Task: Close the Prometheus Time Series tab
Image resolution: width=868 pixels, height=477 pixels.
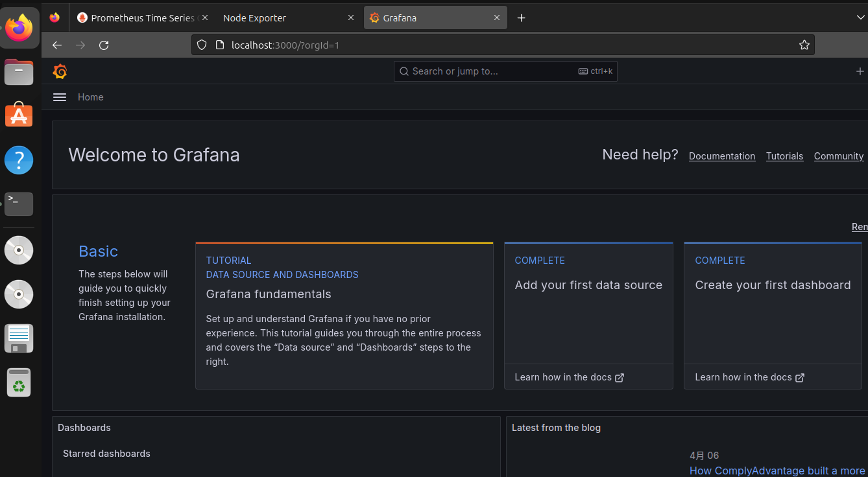Action: tap(205, 17)
